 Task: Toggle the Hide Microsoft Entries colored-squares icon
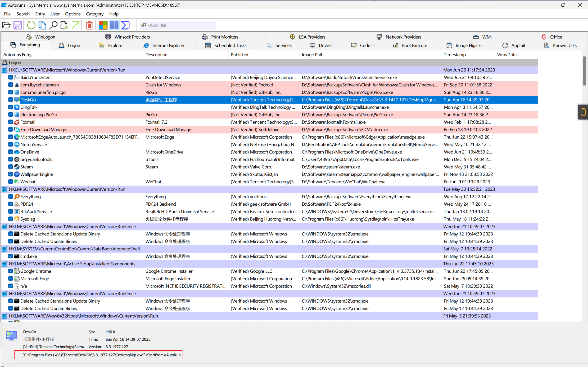pos(103,25)
